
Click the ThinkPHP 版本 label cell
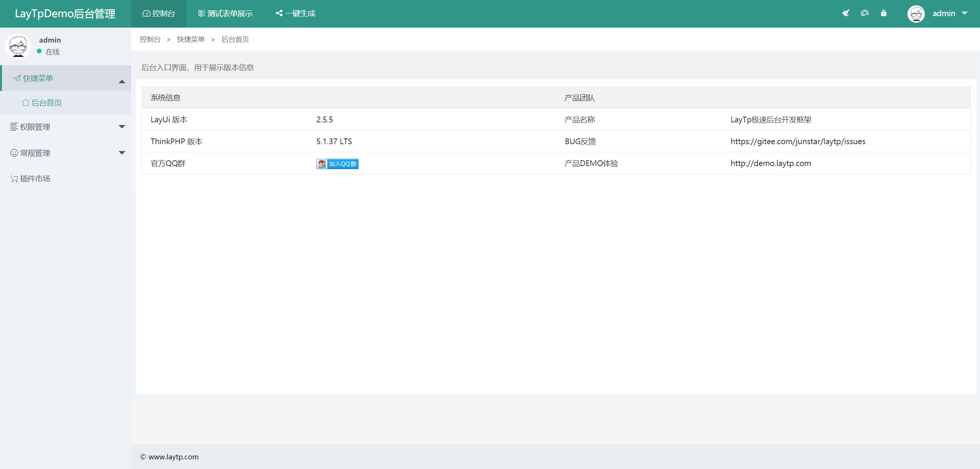176,141
